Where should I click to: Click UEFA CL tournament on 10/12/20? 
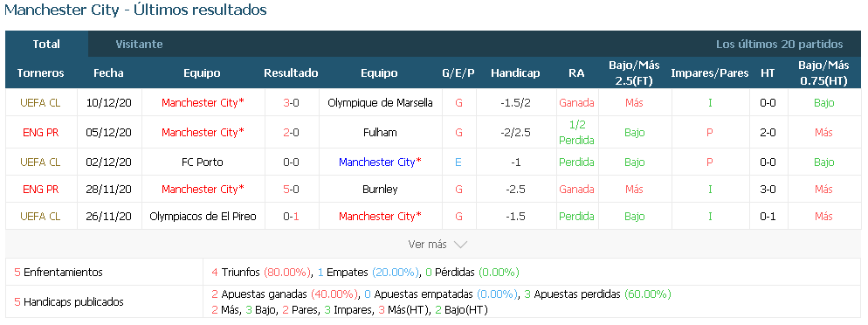point(40,103)
